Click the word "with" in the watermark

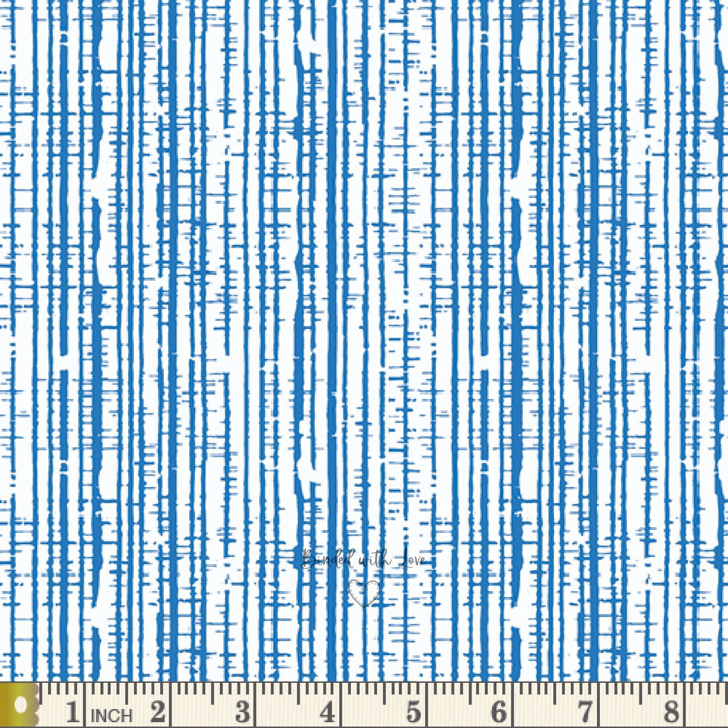pos(373,561)
